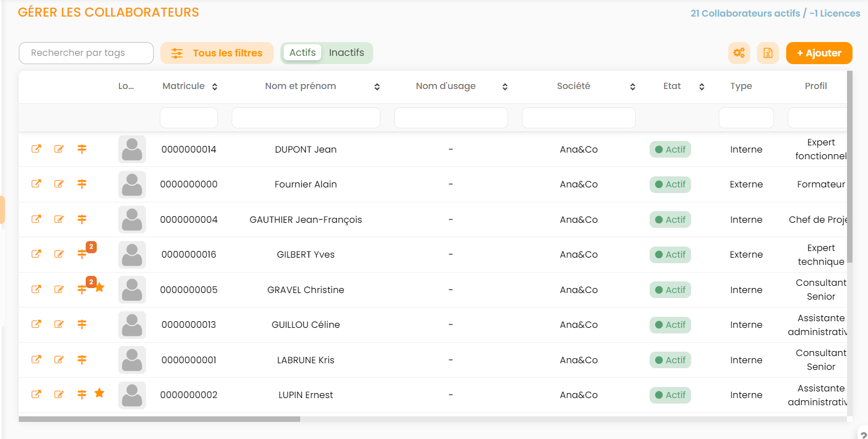Sort the list by Société column
The height and width of the screenshot is (439, 868).
(x=632, y=87)
